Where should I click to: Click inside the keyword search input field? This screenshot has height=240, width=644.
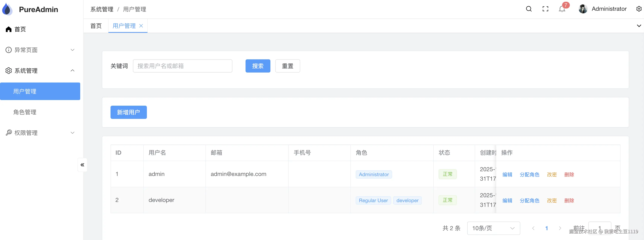pos(182,66)
